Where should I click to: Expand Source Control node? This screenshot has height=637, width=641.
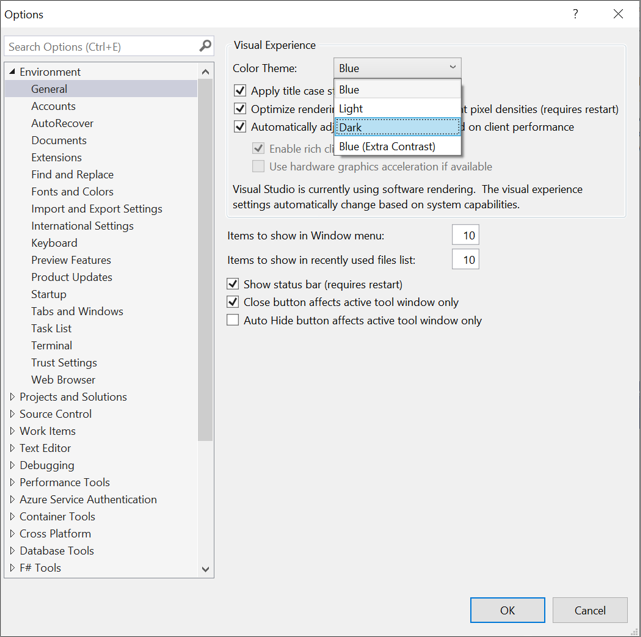(x=12, y=414)
